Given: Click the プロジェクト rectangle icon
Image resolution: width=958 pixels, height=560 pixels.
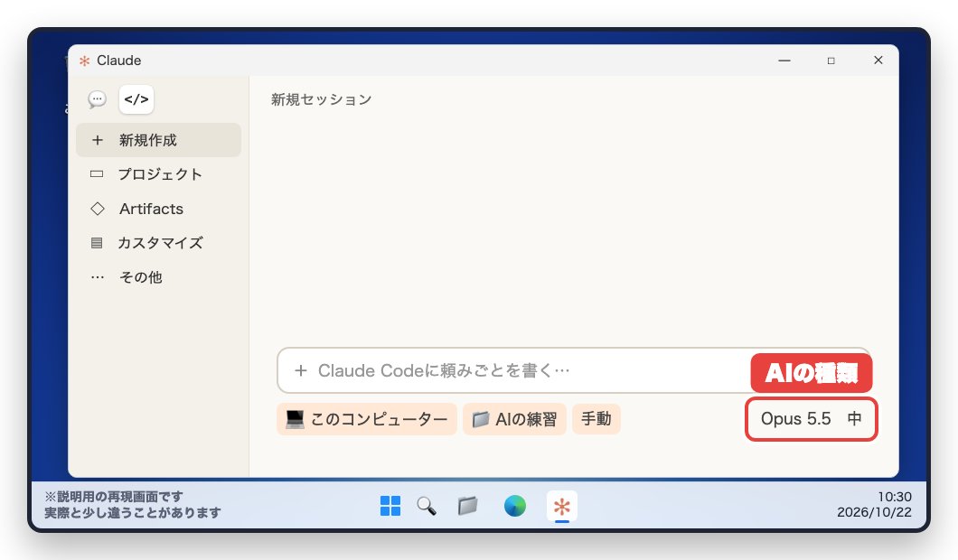Looking at the screenshot, I should (97, 174).
